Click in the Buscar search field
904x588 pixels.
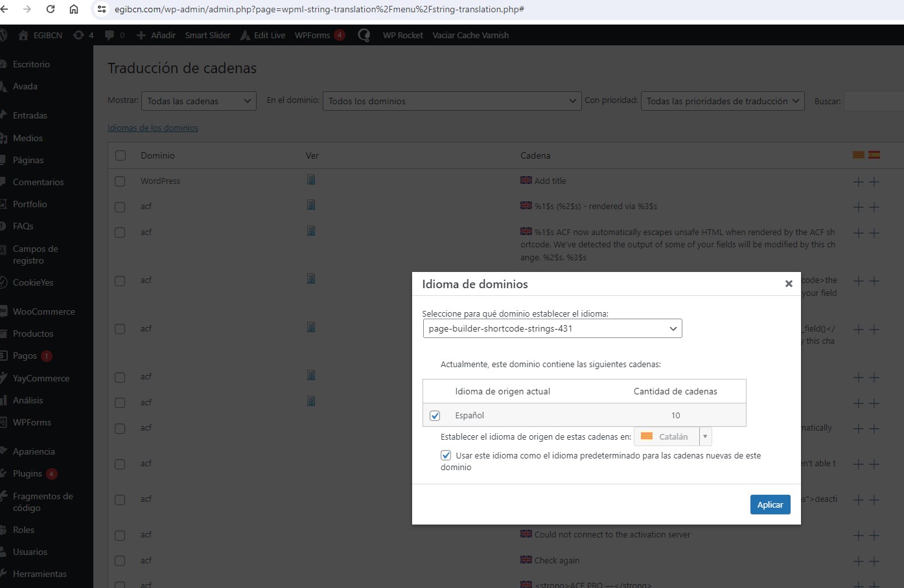[874, 101]
